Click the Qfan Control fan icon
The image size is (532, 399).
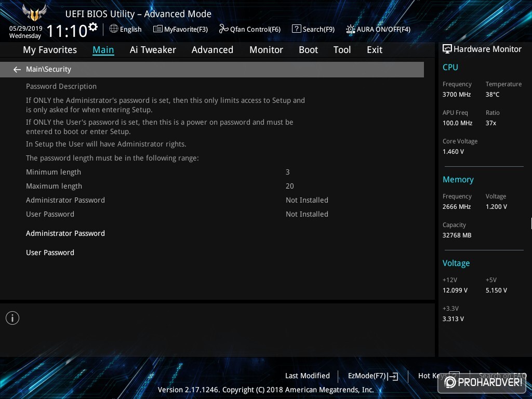(223, 29)
